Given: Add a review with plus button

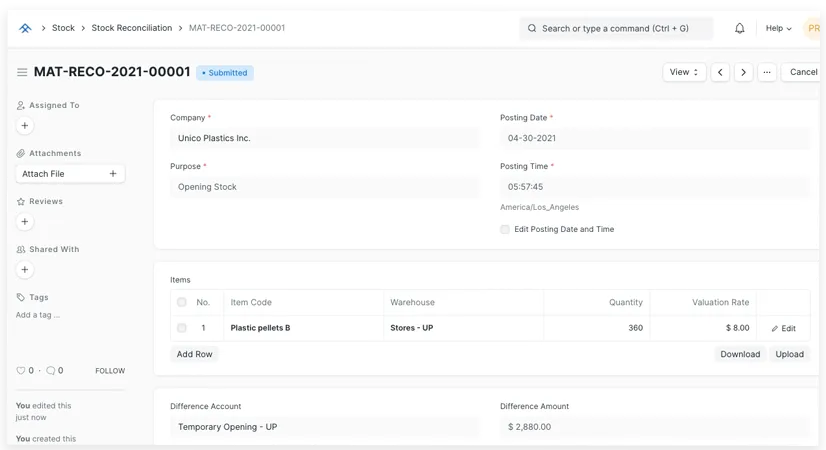Looking at the screenshot, I should [x=25, y=222].
